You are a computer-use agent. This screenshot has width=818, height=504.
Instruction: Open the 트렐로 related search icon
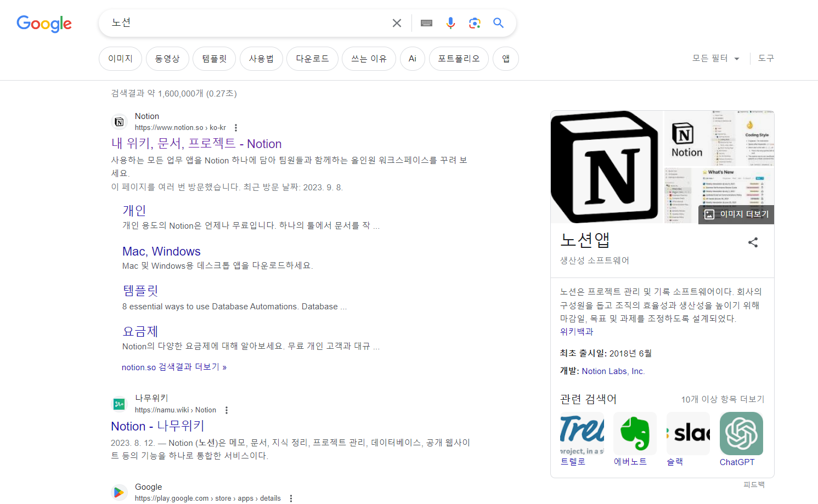582,433
